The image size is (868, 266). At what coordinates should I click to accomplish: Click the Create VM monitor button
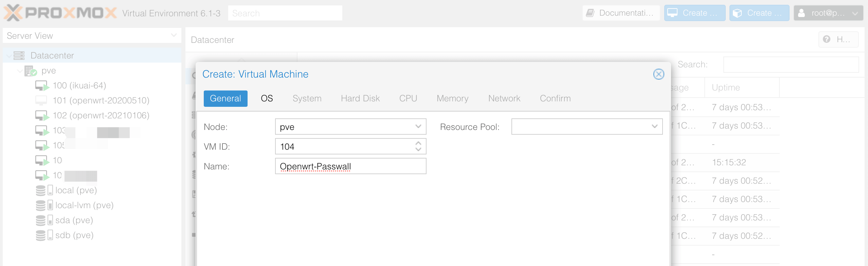point(695,13)
